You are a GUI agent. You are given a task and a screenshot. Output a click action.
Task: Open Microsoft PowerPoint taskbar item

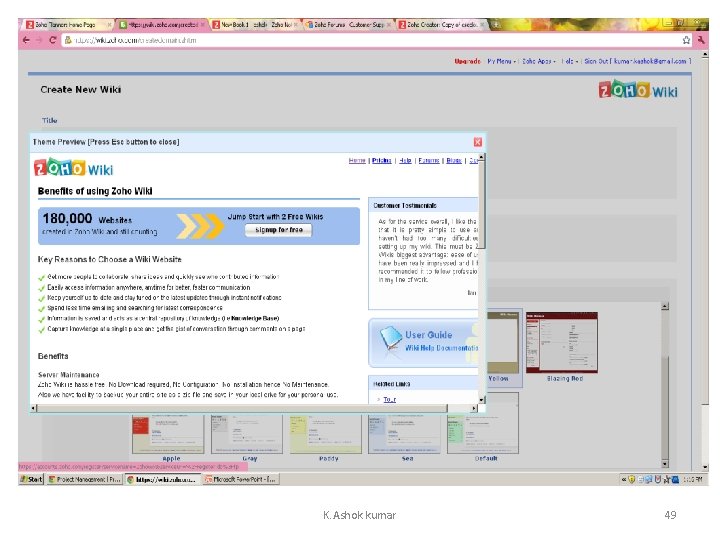pos(241,479)
